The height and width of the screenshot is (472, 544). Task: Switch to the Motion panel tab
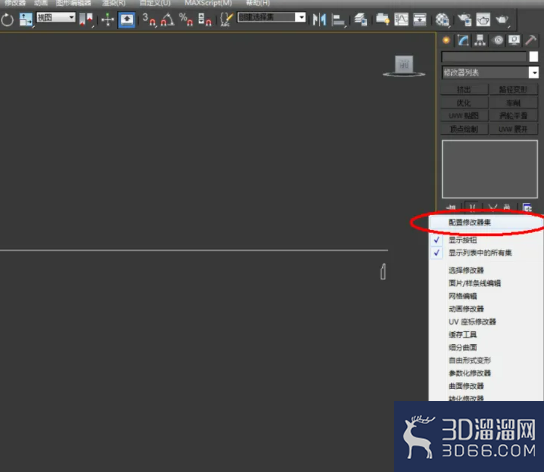pos(498,41)
